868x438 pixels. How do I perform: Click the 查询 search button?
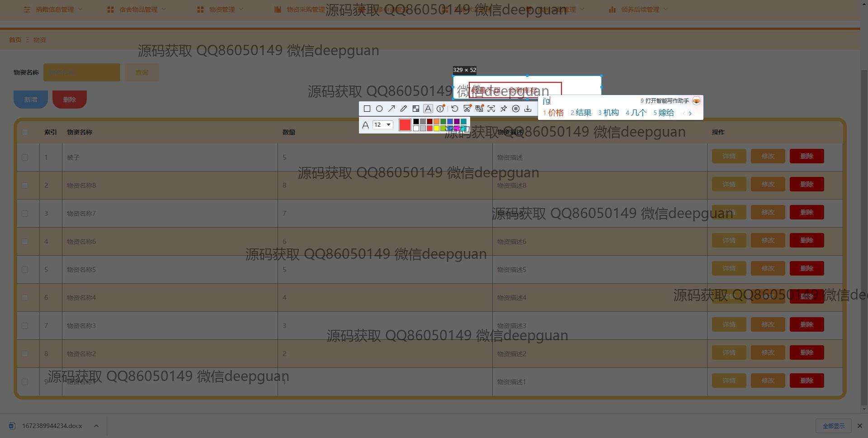tap(142, 72)
